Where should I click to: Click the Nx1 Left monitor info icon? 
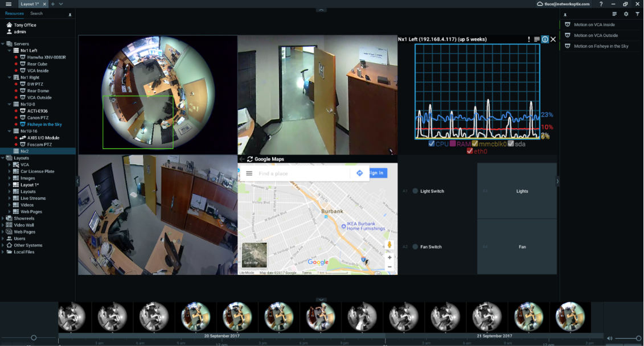pyautogui.click(x=545, y=39)
